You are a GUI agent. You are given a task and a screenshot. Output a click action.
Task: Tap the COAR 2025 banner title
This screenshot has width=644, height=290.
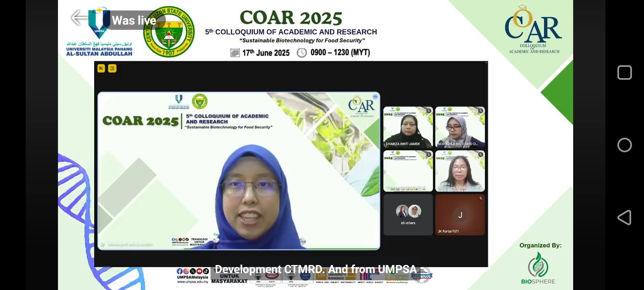pos(291,18)
